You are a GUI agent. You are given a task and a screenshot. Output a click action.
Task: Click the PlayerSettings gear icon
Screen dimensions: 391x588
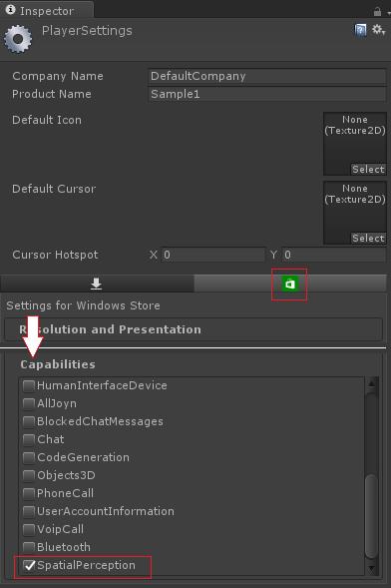pyautogui.click(x=18, y=39)
